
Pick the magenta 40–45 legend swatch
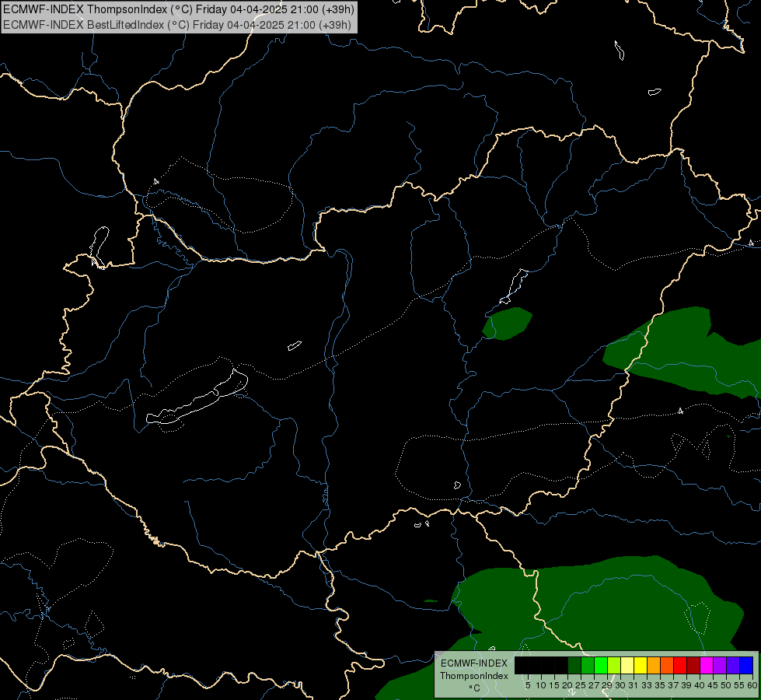707,665
